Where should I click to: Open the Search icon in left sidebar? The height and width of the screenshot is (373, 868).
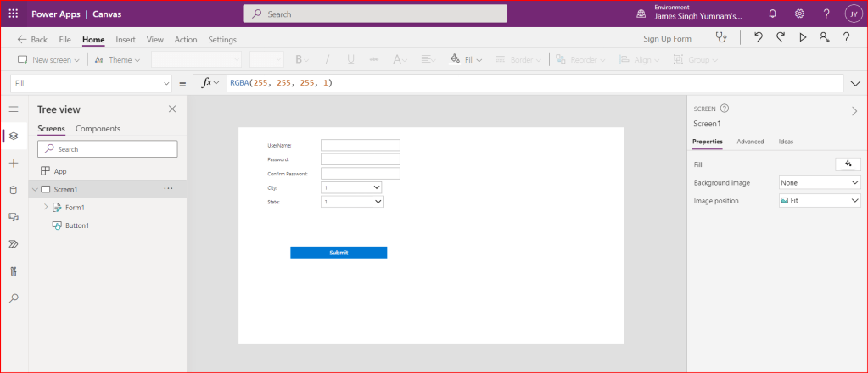13,298
